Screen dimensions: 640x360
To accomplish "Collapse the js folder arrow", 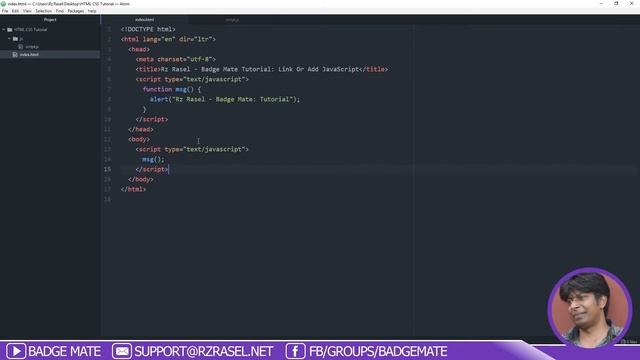I will click(x=9, y=38).
